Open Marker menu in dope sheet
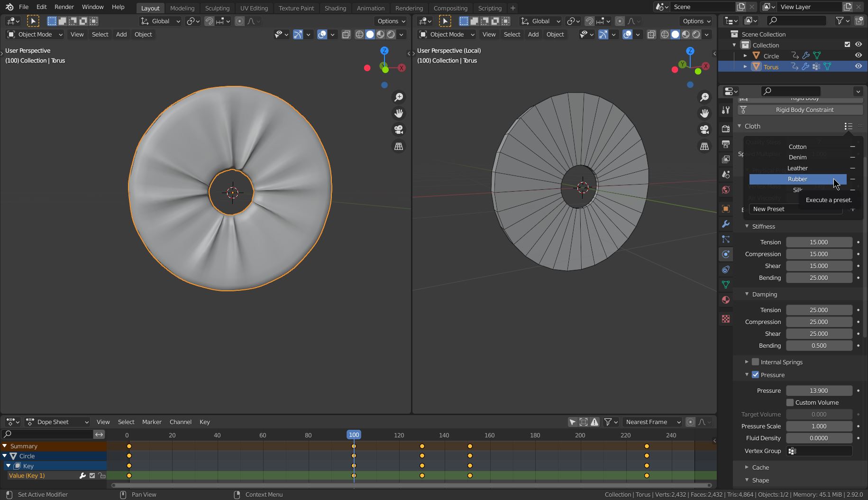This screenshot has height=500, width=868. click(152, 422)
